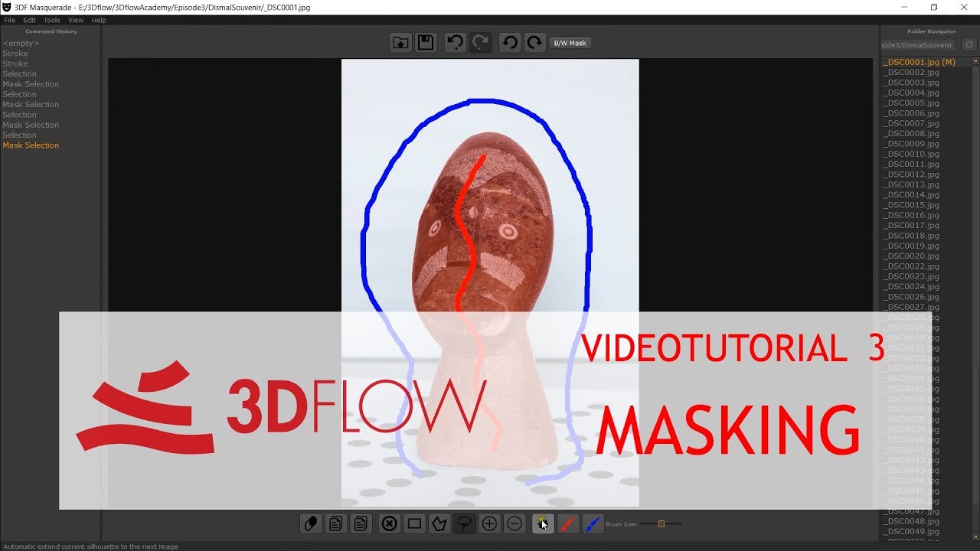This screenshot has width=980, height=551.
Task: Open _DSC0009.jpg in the file list
Action: tap(911, 144)
